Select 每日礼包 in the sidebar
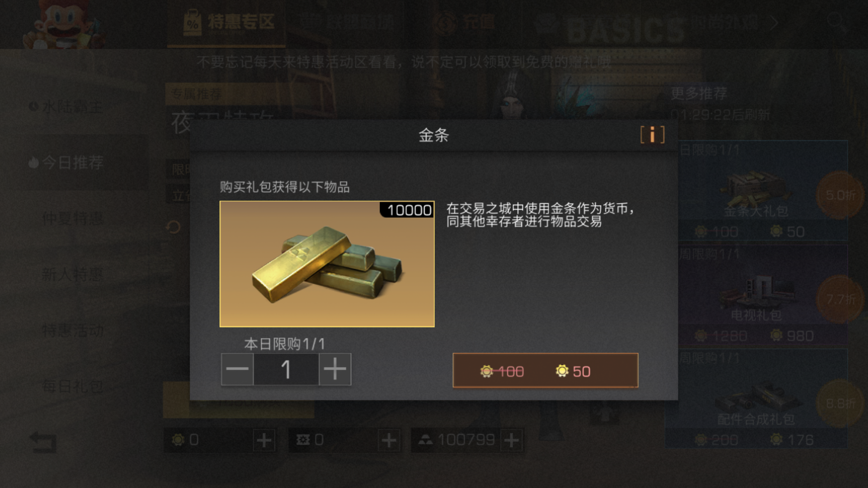This screenshot has width=868, height=488. (x=74, y=386)
